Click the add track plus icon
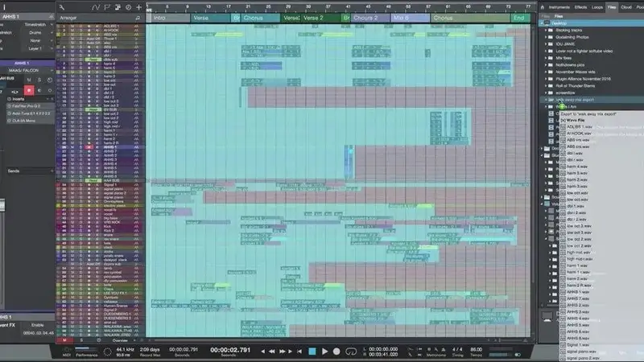The width and height of the screenshot is (644, 362). [138, 6]
